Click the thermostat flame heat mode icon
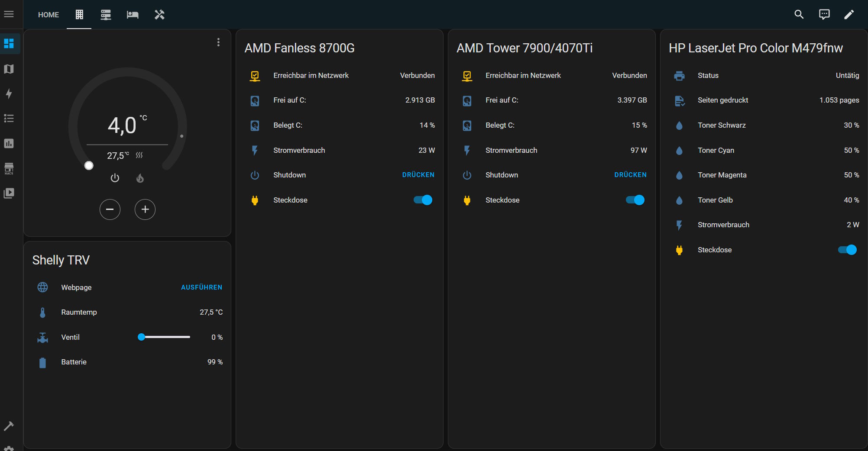This screenshot has height=451, width=868. pyautogui.click(x=140, y=178)
